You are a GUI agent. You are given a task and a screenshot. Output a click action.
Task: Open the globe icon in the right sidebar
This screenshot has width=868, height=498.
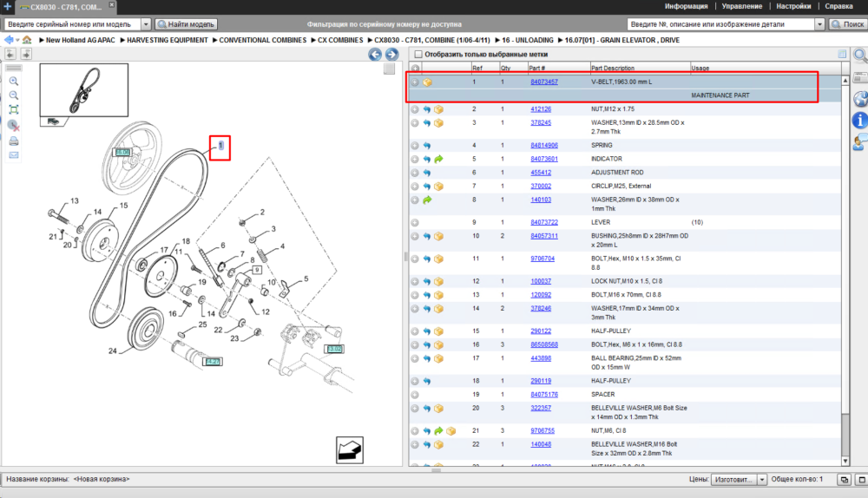point(860,99)
